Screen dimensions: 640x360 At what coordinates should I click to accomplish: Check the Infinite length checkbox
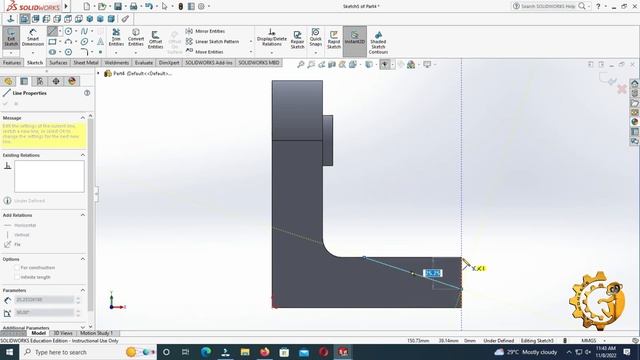(x=17, y=277)
